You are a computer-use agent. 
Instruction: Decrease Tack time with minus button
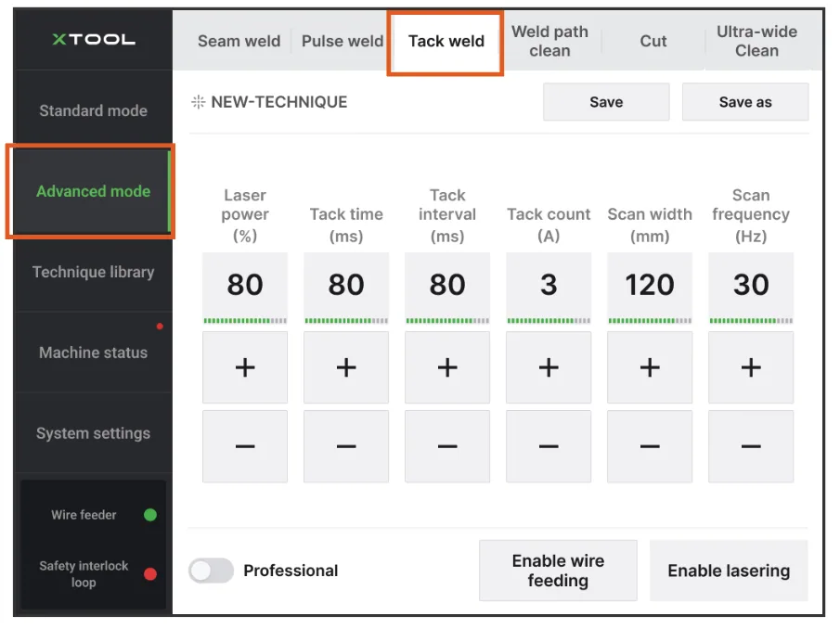pyautogui.click(x=346, y=446)
